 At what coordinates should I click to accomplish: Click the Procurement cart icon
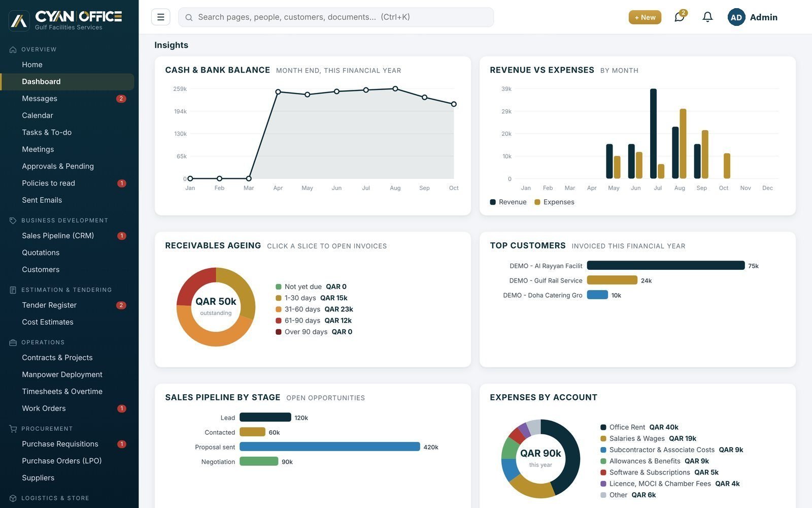13,429
